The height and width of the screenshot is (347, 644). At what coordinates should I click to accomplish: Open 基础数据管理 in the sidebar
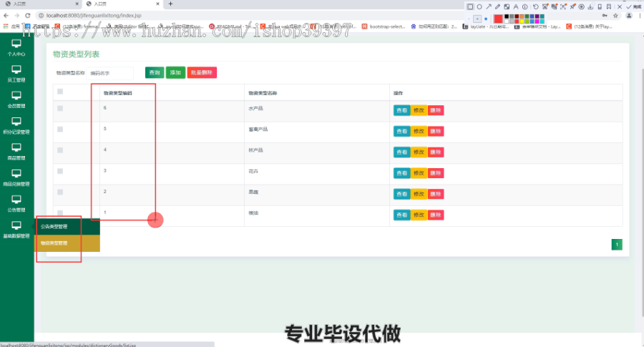pyautogui.click(x=16, y=230)
